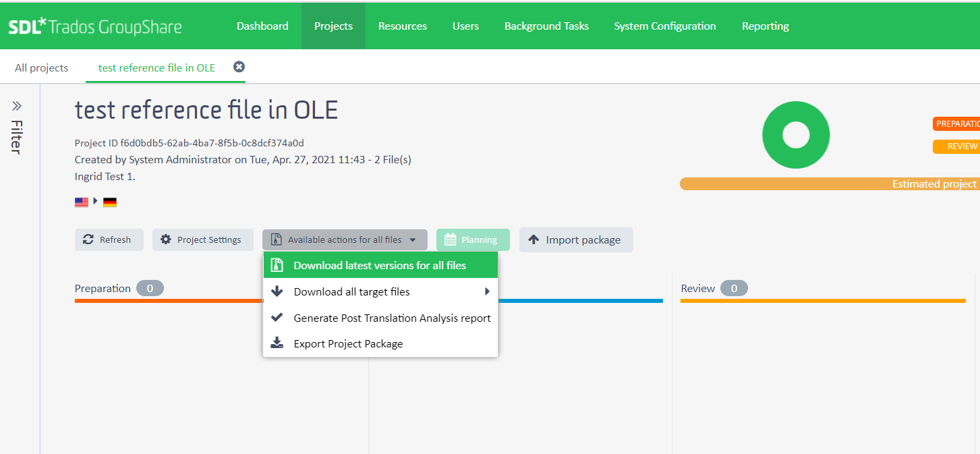Click Import package upload button
Screen dimensions: 980x454
[575, 239]
